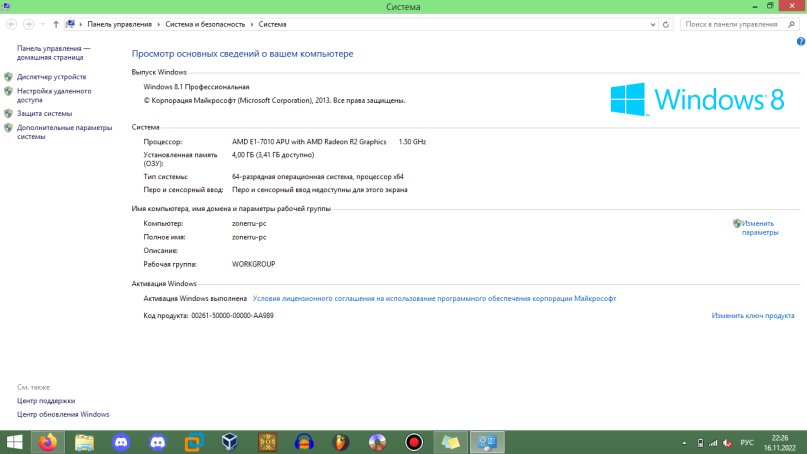Open the FL Studio fruit taskbar icon
This screenshot has width=807, height=454.
341,442
